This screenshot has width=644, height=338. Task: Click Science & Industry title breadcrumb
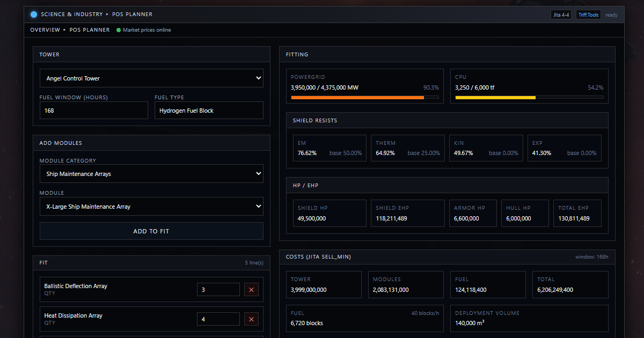pyautogui.click(x=72, y=14)
